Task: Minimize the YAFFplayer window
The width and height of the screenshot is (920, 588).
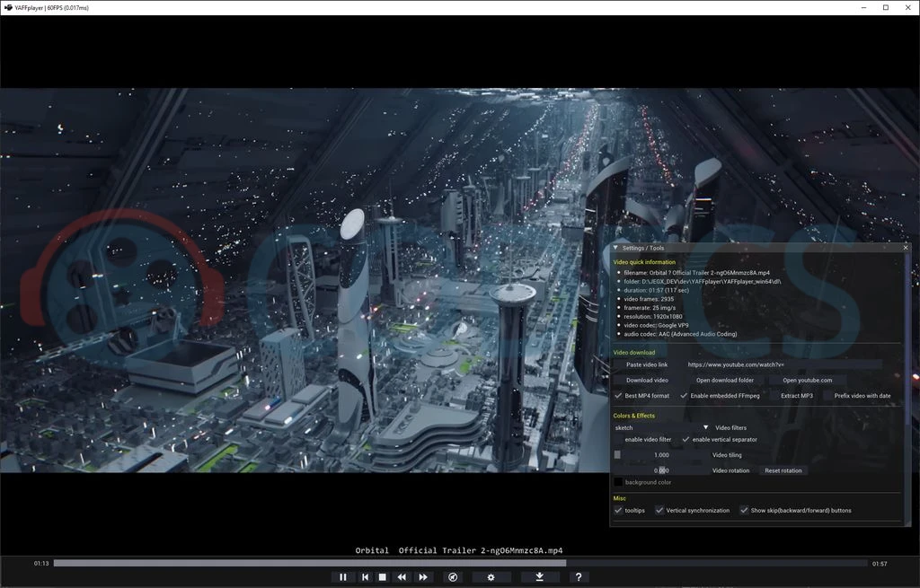Action: point(863,7)
